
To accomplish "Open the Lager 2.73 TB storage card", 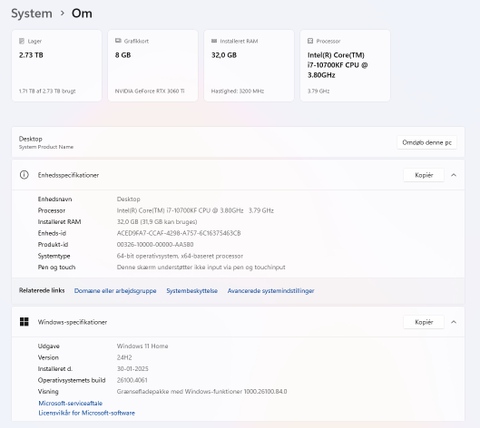I will pyautogui.click(x=57, y=66).
